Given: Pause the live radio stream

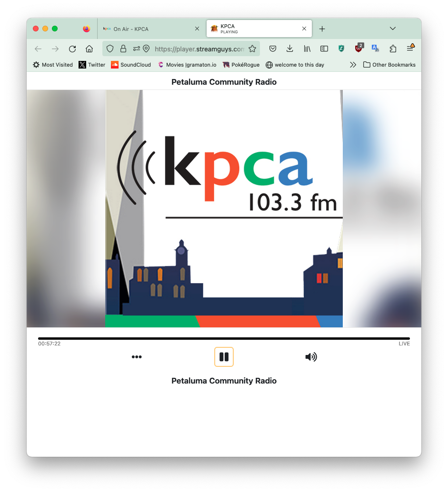Looking at the screenshot, I should pos(224,357).
